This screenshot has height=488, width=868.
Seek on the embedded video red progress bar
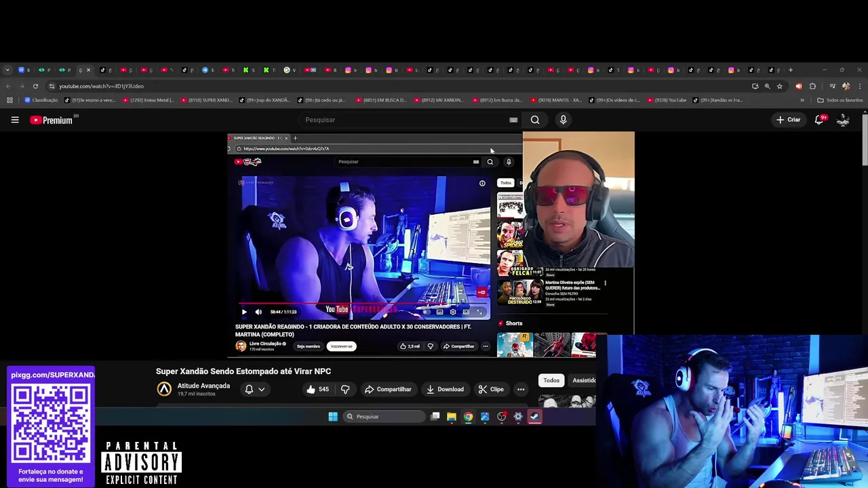tap(363, 304)
